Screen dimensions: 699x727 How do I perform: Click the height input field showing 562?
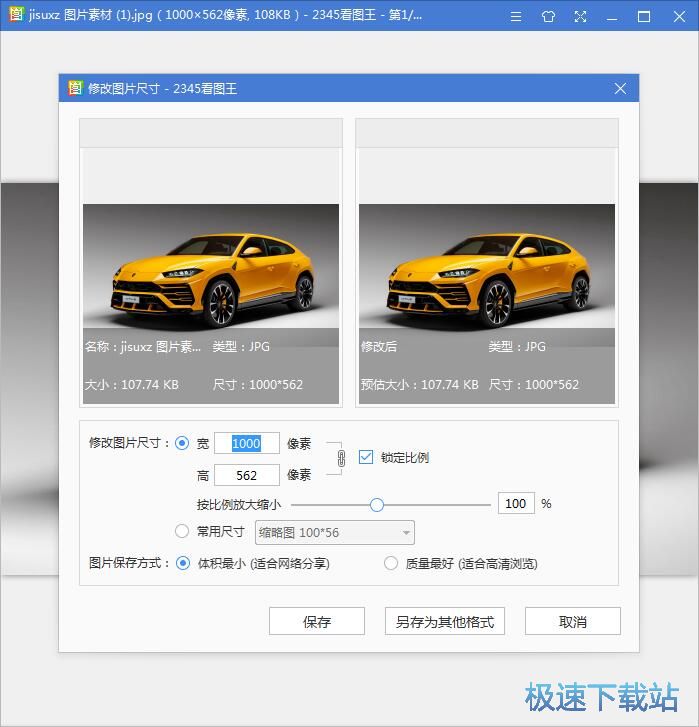pyautogui.click(x=247, y=475)
